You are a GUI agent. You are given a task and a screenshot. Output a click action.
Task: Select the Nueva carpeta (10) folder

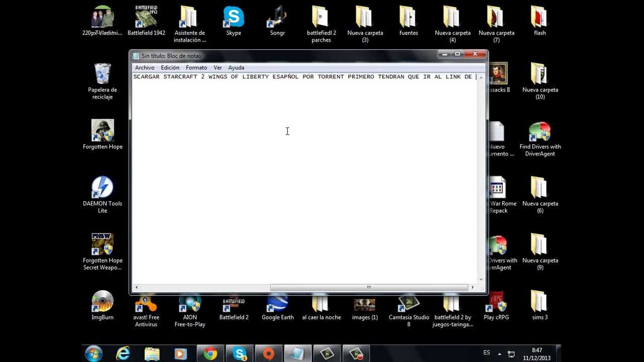pos(540,81)
